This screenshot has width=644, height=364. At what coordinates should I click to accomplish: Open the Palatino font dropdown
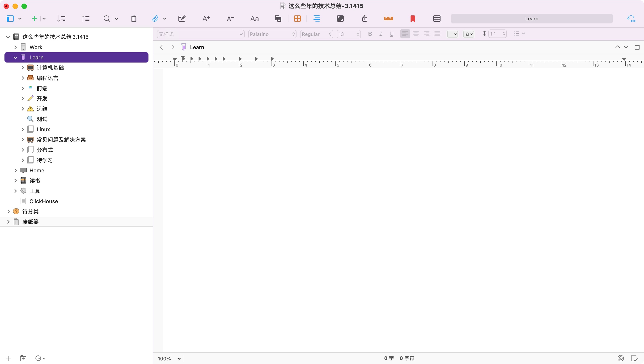point(272,34)
